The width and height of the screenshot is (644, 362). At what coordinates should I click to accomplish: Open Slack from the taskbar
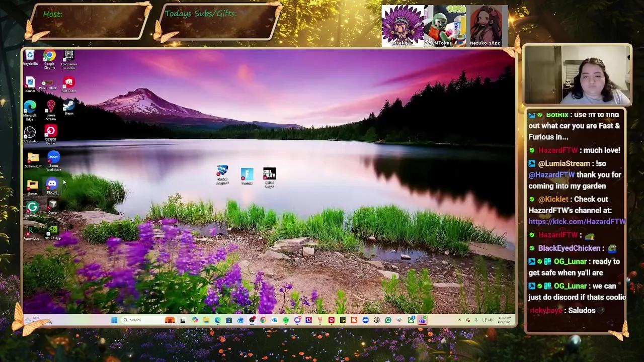(399, 320)
